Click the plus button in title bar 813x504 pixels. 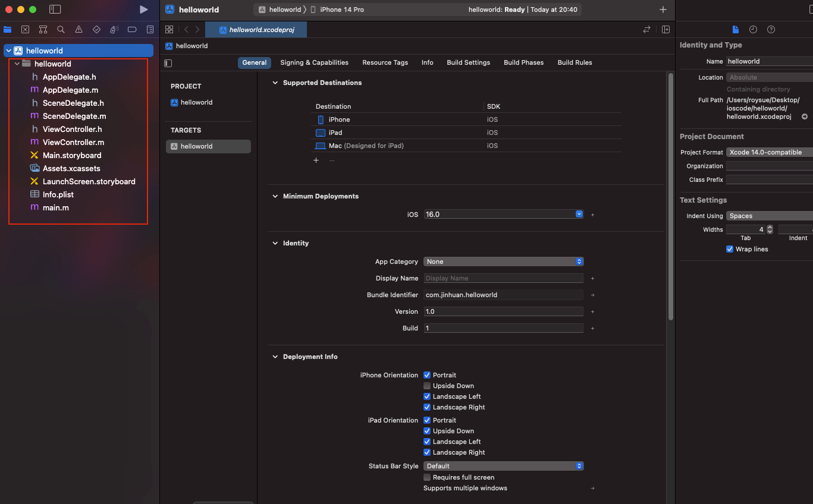[663, 10]
